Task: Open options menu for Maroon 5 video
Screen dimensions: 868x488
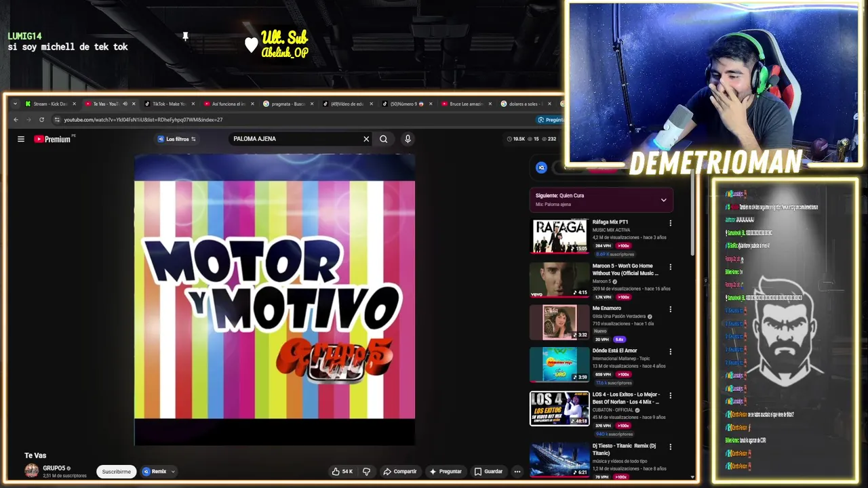Action: [x=670, y=267]
